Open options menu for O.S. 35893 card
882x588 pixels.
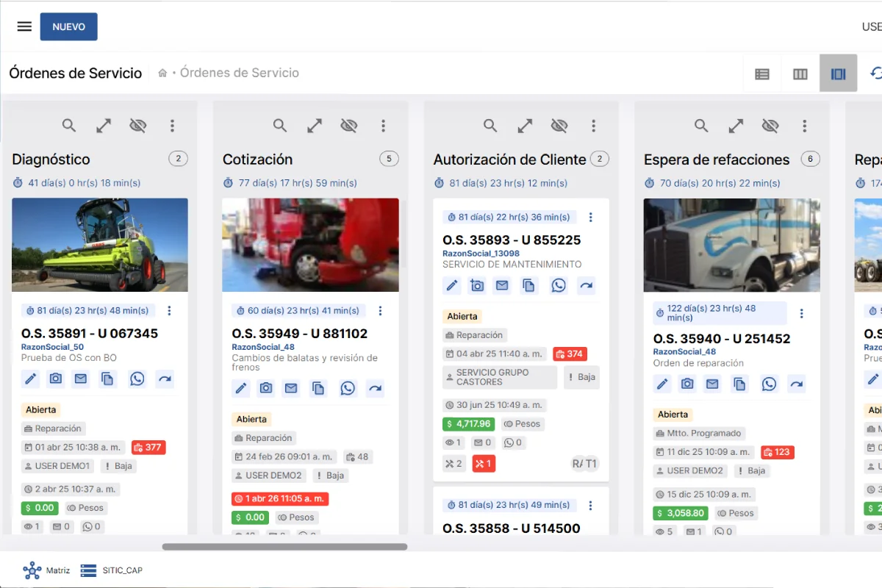(591, 217)
